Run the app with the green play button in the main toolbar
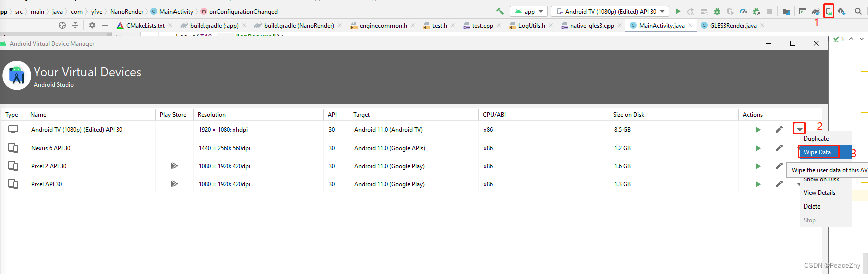The width and height of the screenshot is (868, 274). (x=678, y=11)
